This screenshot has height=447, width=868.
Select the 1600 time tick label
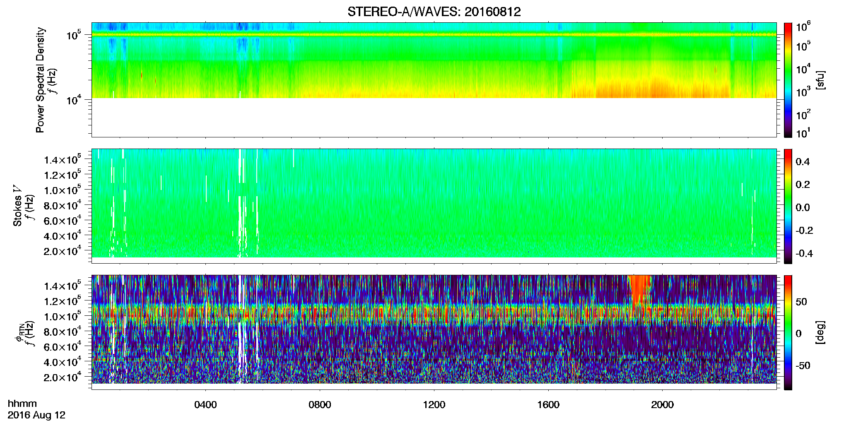click(548, 405)
